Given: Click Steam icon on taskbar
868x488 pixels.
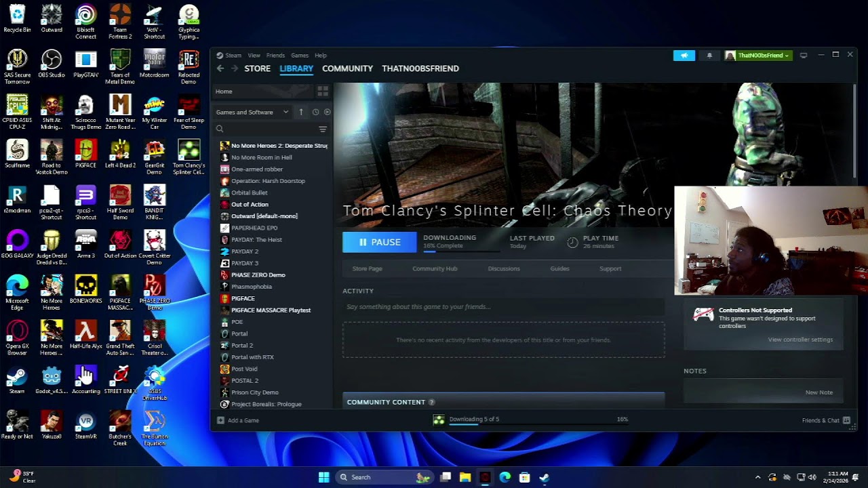Looking at the screenshot, I should 544,477.
